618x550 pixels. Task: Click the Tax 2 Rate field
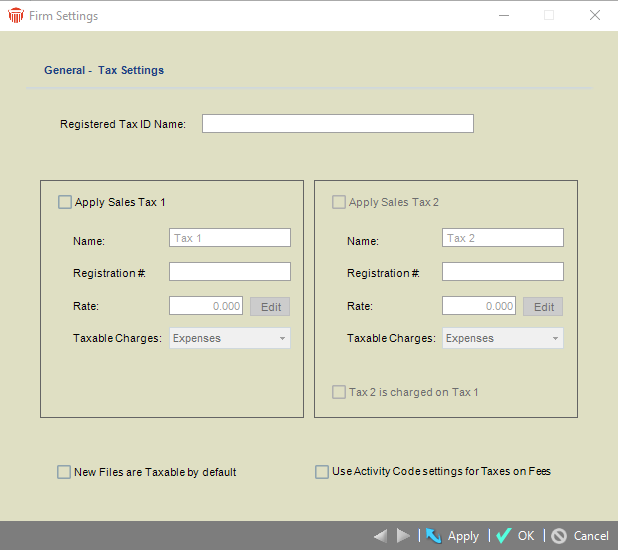(x=479, y=306)
